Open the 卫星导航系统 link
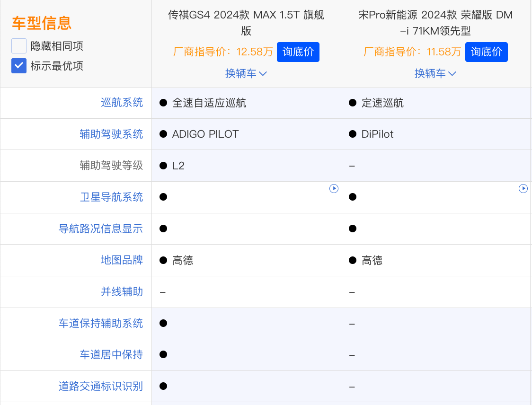Screen dimensions: 532x405 [111, 197]
